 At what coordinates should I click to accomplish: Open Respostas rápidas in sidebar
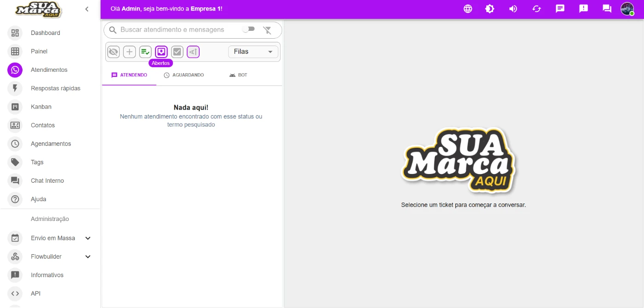(55, 88)
